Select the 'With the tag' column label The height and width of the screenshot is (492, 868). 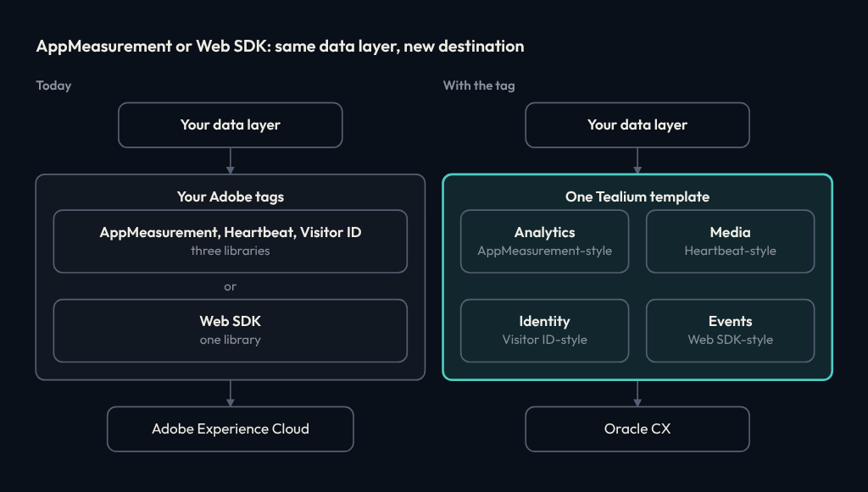coord(479,86)
